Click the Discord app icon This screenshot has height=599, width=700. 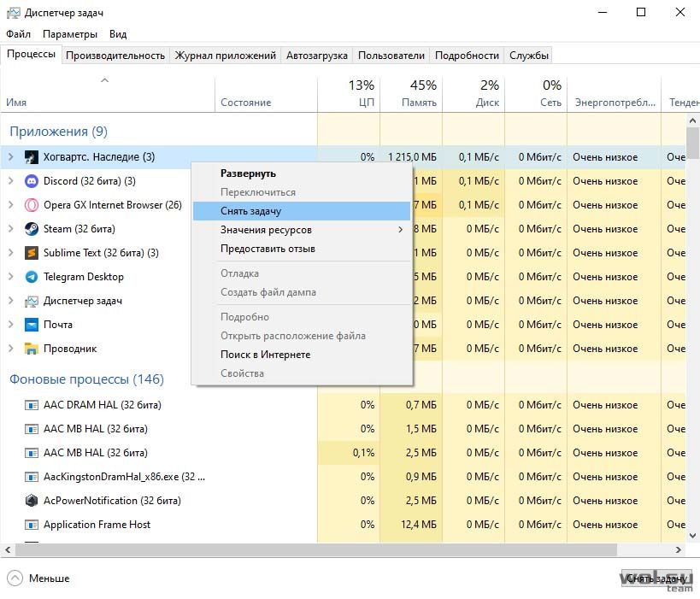(32, 181)
